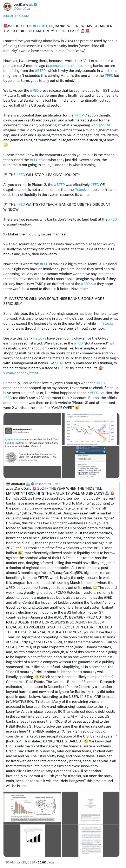Click the 1:30 AM · Jan 25, 2024 timestamp

click(20, 862)
